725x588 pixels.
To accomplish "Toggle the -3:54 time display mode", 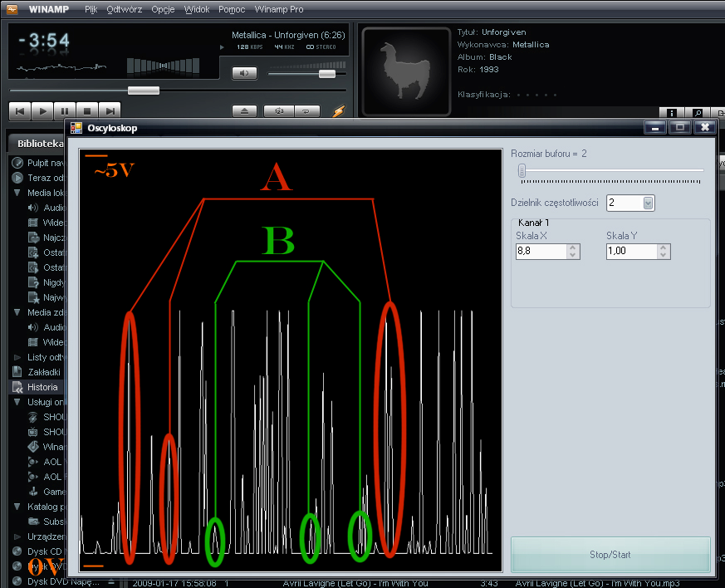I will tap(44, 41).
